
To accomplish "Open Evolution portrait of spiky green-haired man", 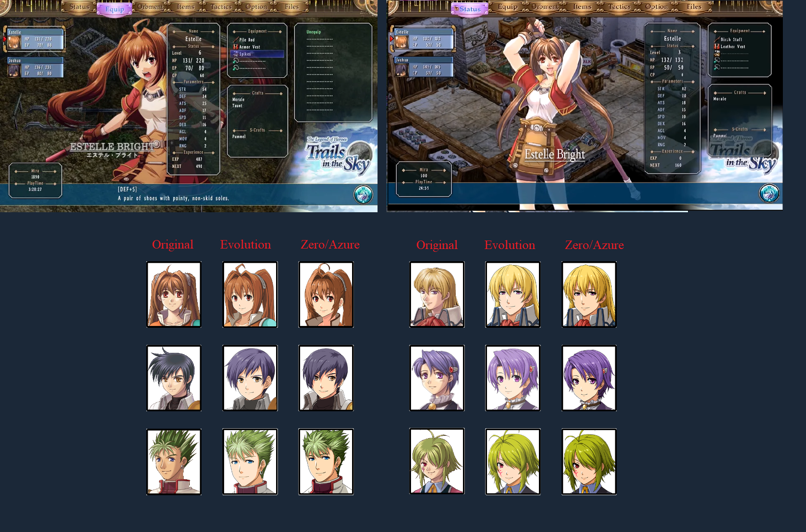I will (250, 462).
